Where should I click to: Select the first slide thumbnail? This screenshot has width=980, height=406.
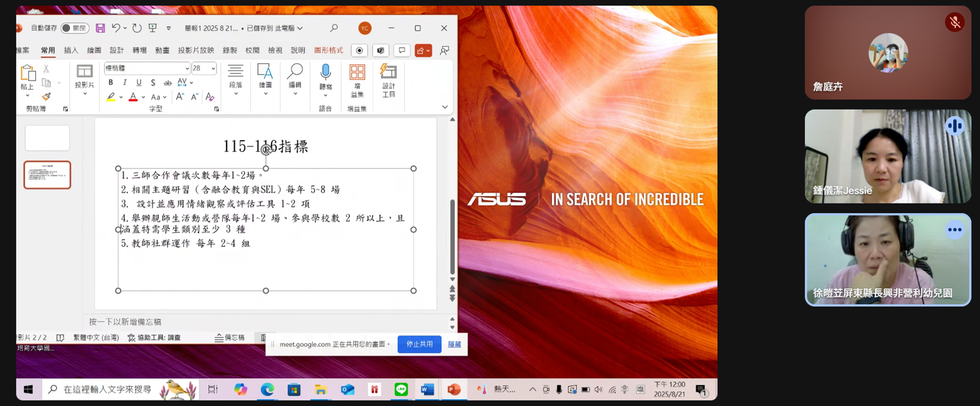tap(47, 138)
